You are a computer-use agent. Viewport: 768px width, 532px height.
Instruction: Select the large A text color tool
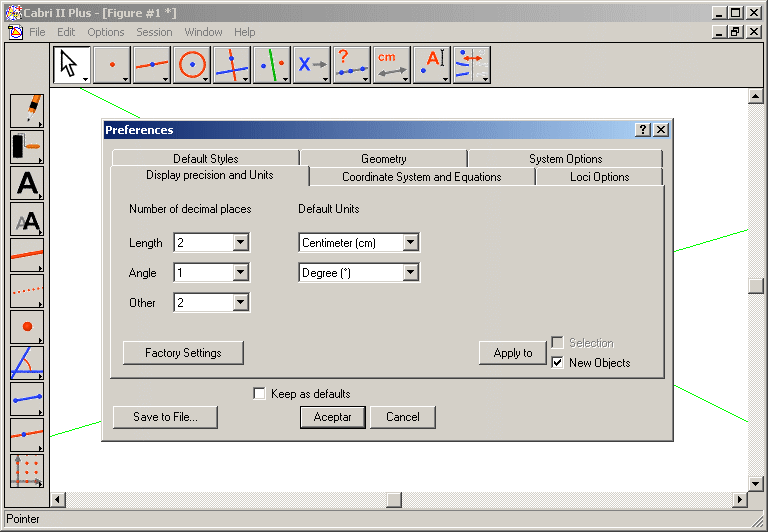[27, 183]
